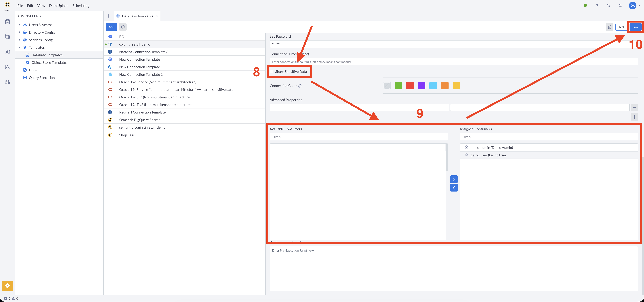Image resolution: width=644 pixels, height=302 pixels.
Task: Add advanced property with plus button
Action: pos(634,117)
